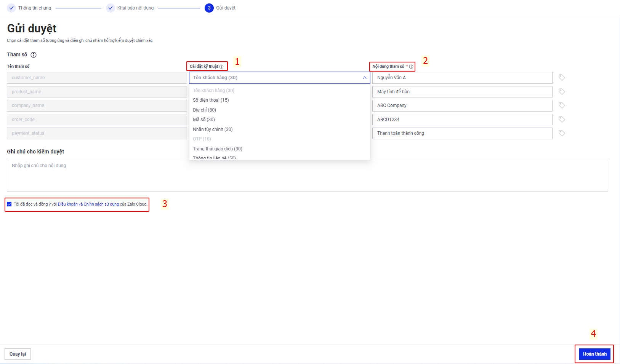Click tag icon in ABCD1234 row
The width and height of the screenshot is (620, 364).
click(562, 120)
